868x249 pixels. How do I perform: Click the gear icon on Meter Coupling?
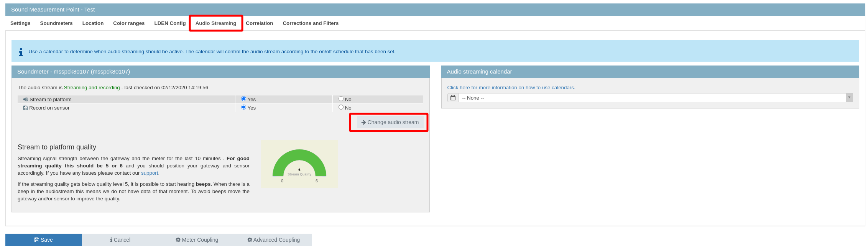point(178,240)
